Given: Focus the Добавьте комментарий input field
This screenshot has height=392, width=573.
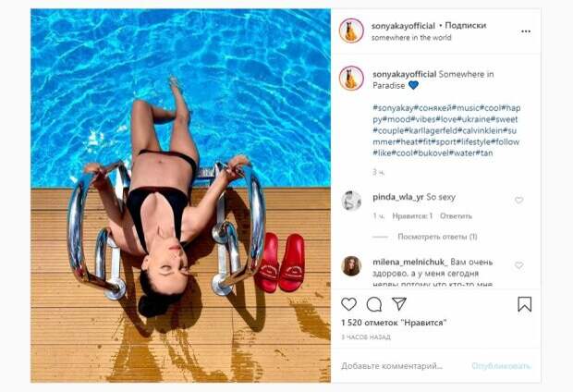Looking at the screenshot, I should 400,366.
